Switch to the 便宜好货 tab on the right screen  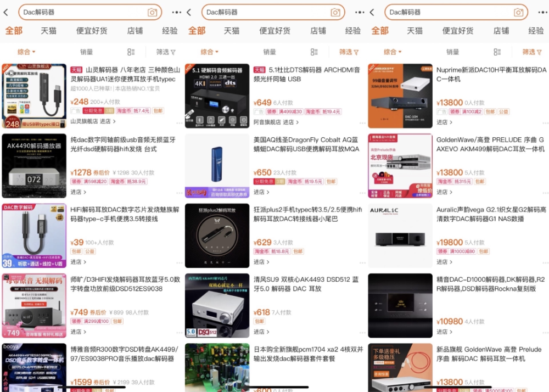[x=458, y=31]
